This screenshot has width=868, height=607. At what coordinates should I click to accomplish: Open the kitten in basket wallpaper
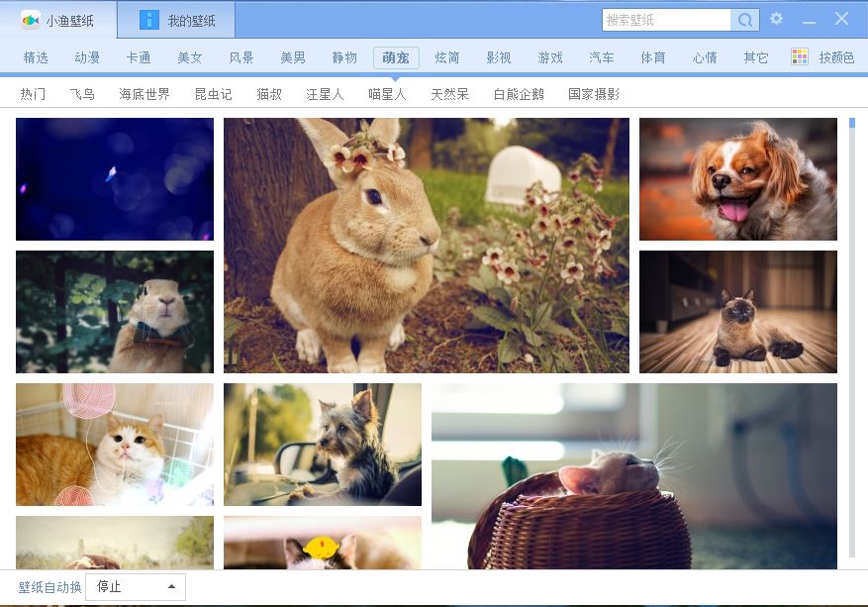click(x=633, y=476)
